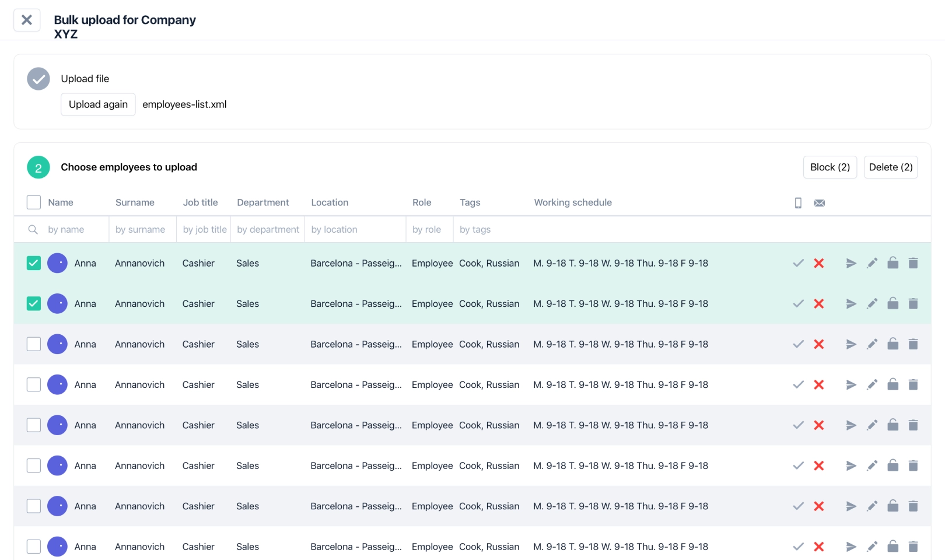
Task: Click the Upload again button
Action: 98,104
